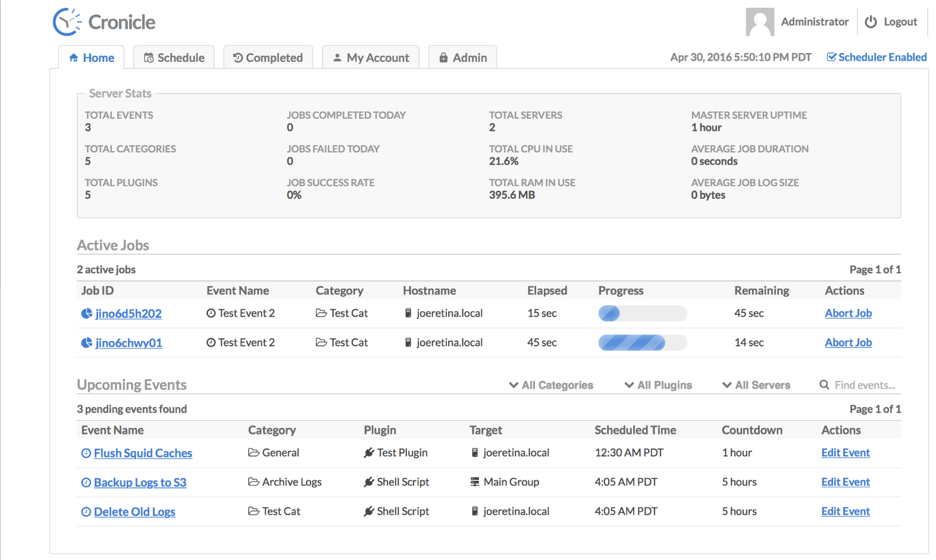936x560 pixels.
Task: Expand the All Categories filter dropdown
Action: click(551, 385)
